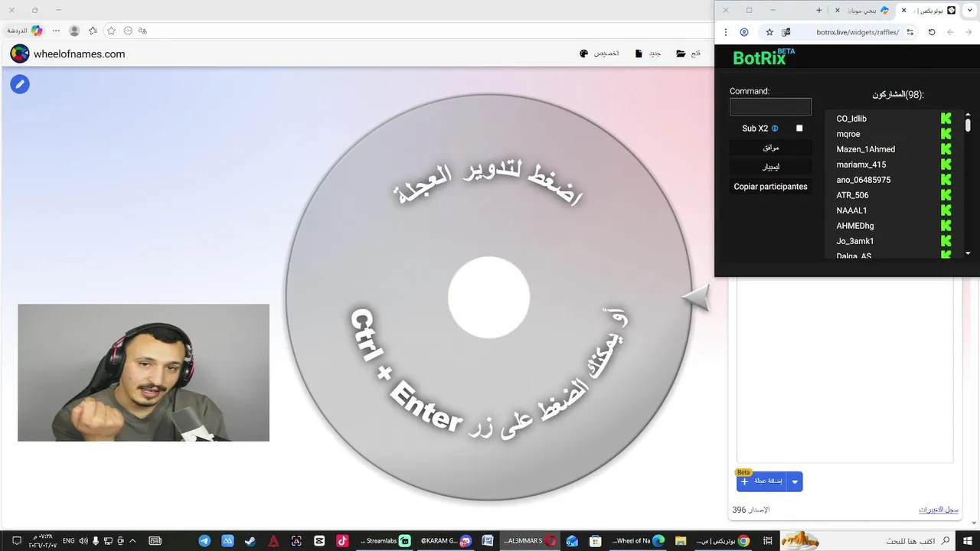Click the translate icon in Chrome address bar
This screenshot has height=551, width=980.
786,32
